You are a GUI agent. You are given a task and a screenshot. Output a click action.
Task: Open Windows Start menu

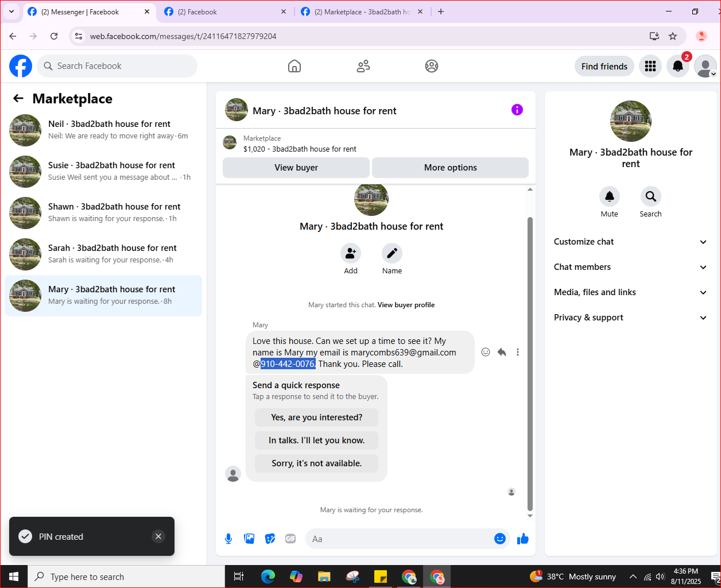[x=14, y=577]
